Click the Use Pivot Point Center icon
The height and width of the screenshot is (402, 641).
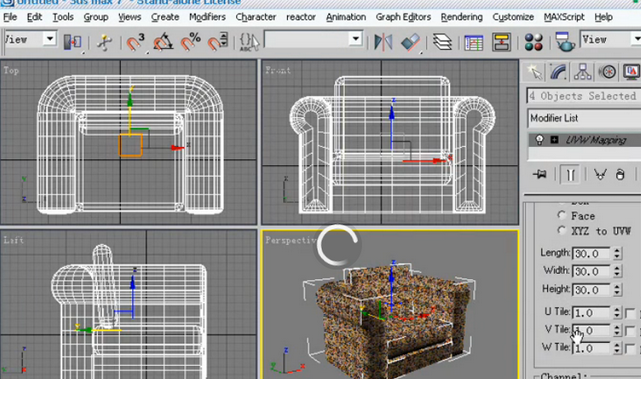[x=73, y=42]
